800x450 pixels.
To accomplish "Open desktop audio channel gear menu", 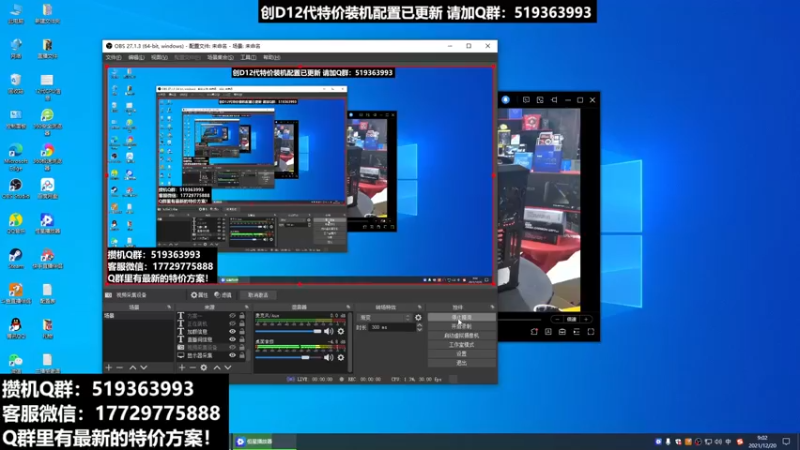I will [341, 358].
